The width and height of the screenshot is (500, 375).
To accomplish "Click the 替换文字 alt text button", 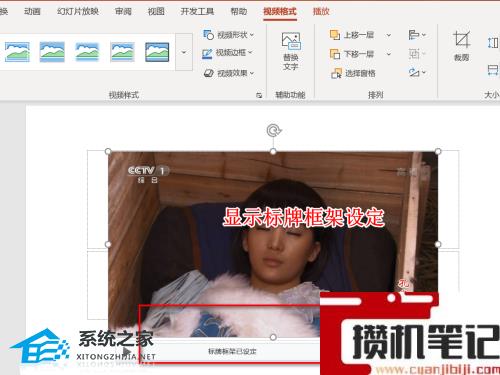I will coord(291,51).
